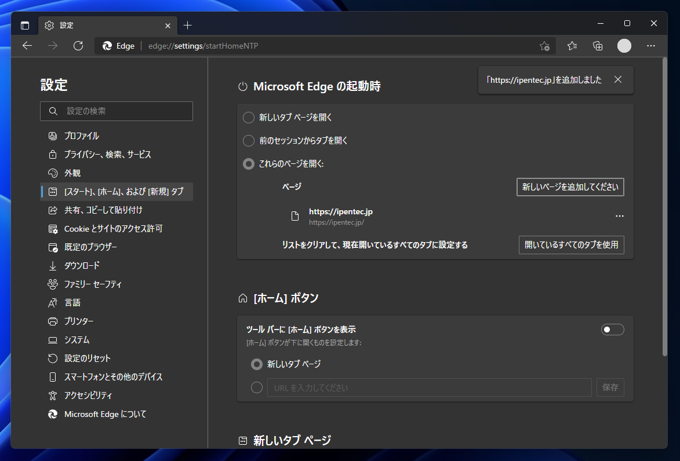This screenshot has width=680, height=461.
Task: Open プロファイル settings
Action: tap(117, 136)
